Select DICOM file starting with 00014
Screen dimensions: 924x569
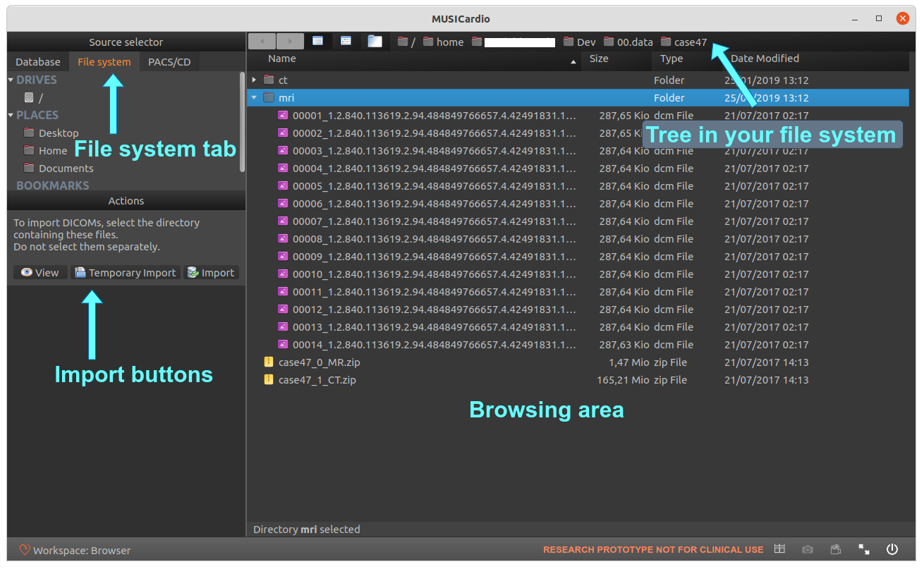[578, 345]
